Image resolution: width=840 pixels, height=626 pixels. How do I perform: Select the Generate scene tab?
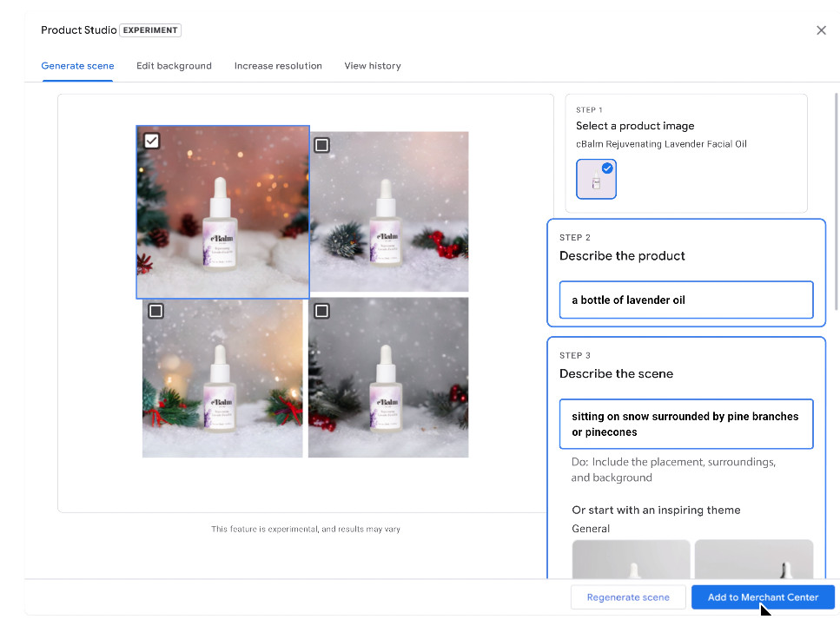pyautogui.click(x=77, y=65)
